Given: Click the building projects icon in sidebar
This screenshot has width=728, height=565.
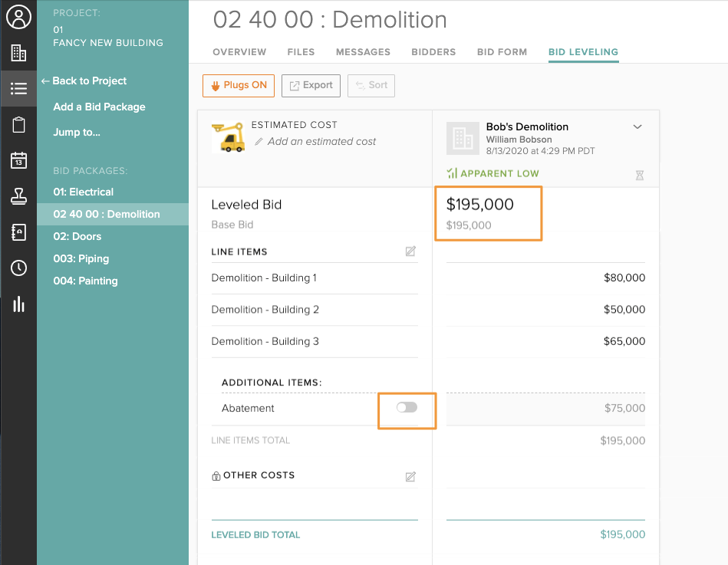Looking at the screenshot, I should point(18,53).
